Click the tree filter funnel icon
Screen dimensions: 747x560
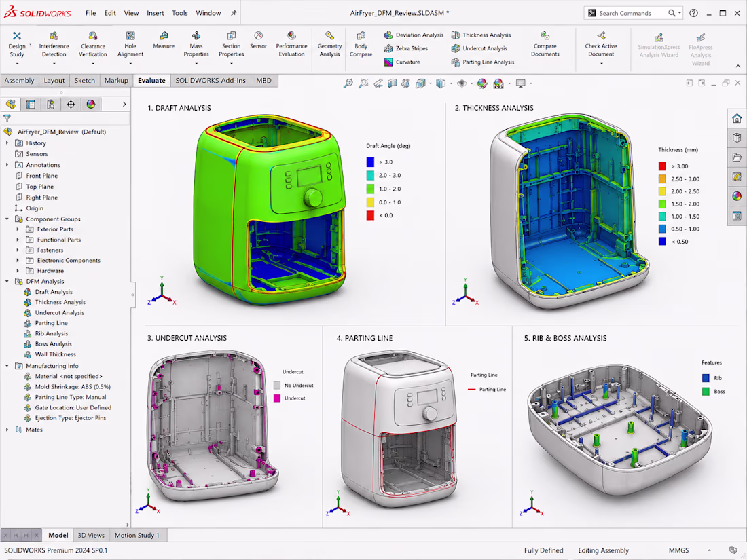[x=7, y=118]
